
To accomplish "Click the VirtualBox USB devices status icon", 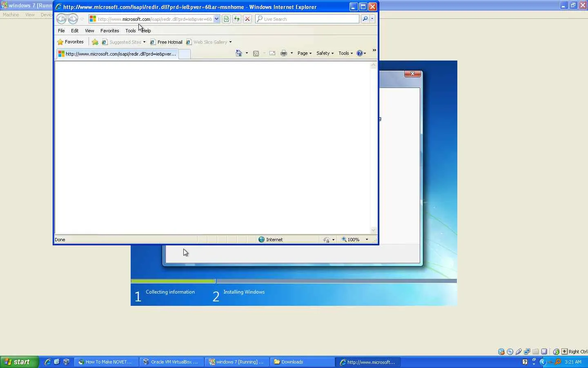I will (519, 352).
